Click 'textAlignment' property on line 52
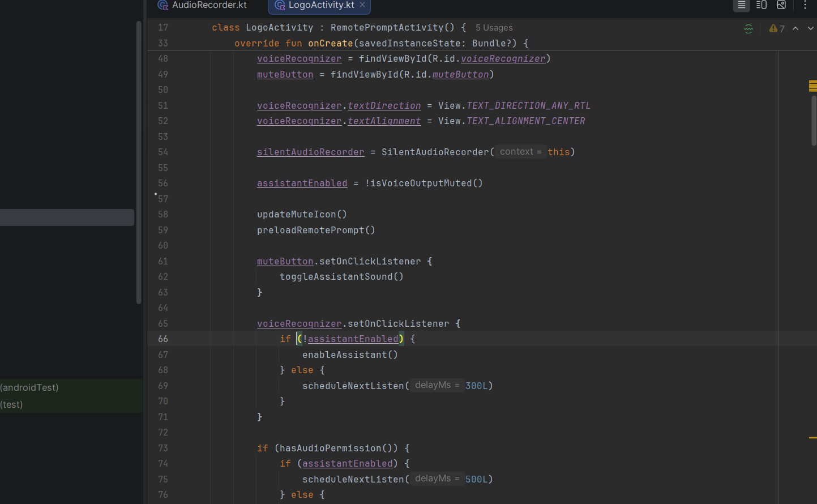817x504 pixels. (384, 121)
